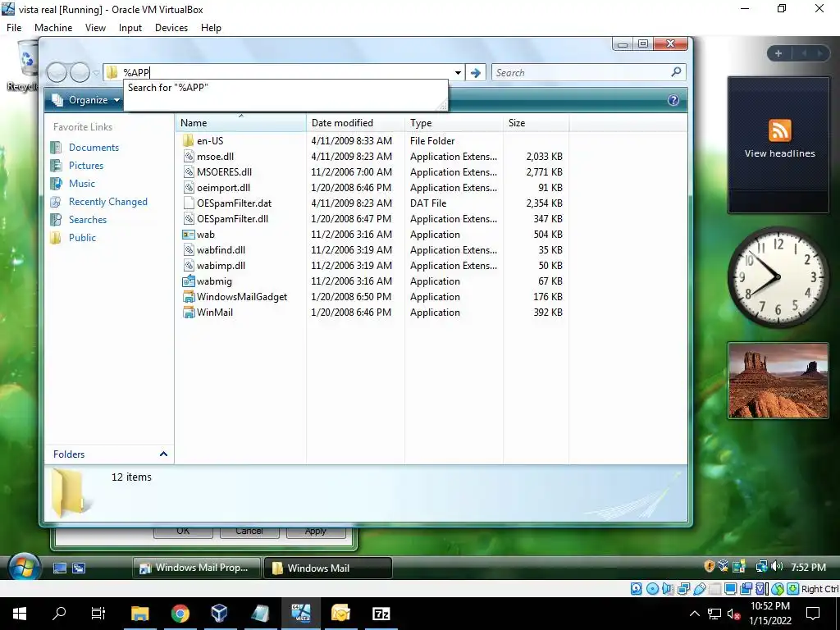The height and width of the screenshot is (630, 840).
Task: Click the Vista network tray icon
Action: (x=761, y=566)
